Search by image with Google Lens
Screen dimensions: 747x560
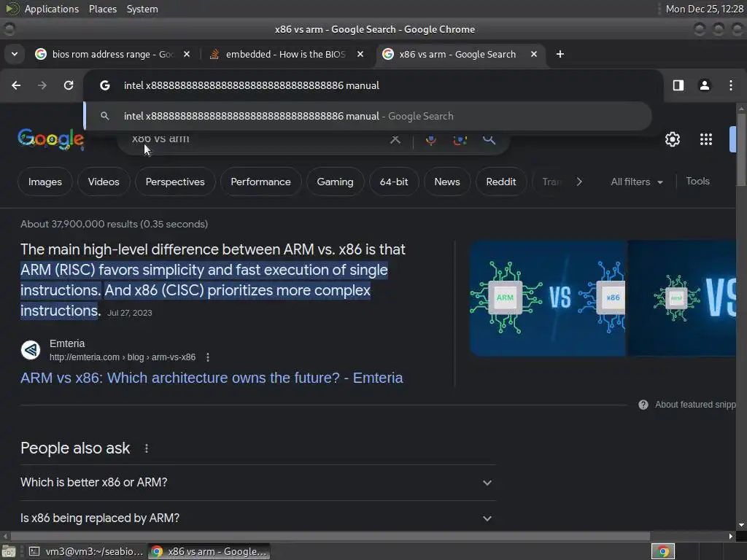click(460, 139)
